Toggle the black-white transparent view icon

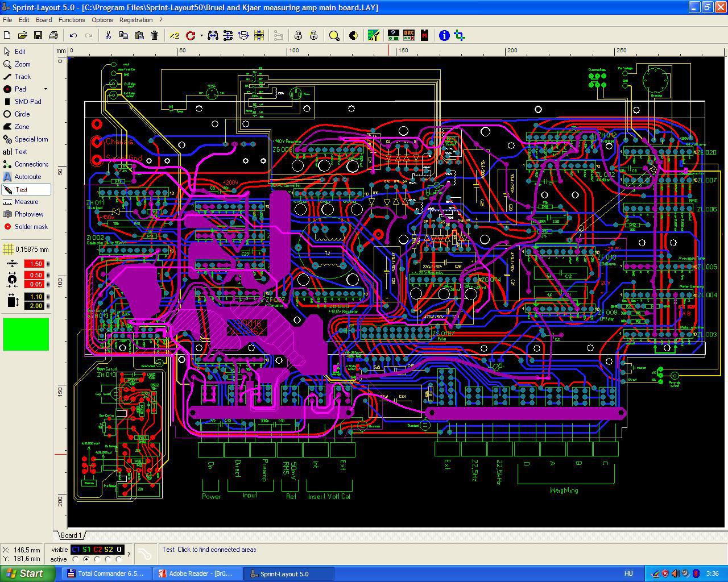click(353, 35)
